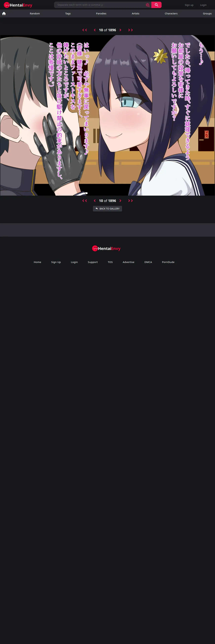Jump to last page with bottom double-right arrow

pos(130,201)
